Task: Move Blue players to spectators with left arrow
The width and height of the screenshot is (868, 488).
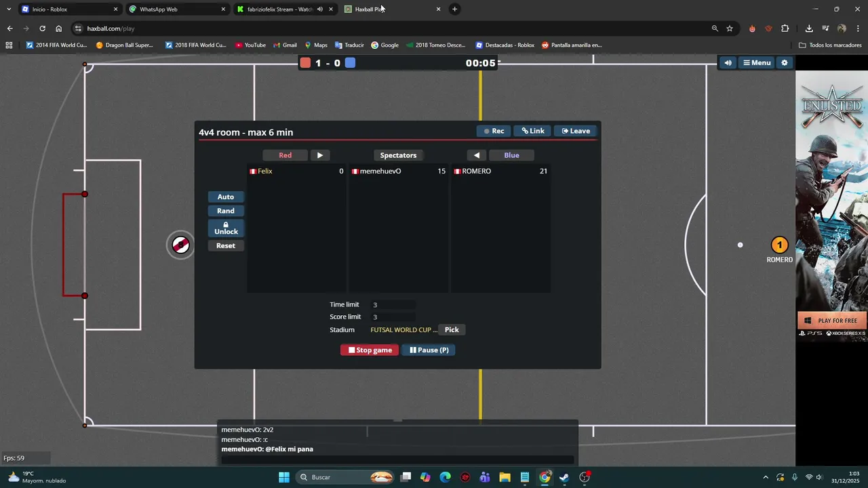Action: (x=477, y=155)
